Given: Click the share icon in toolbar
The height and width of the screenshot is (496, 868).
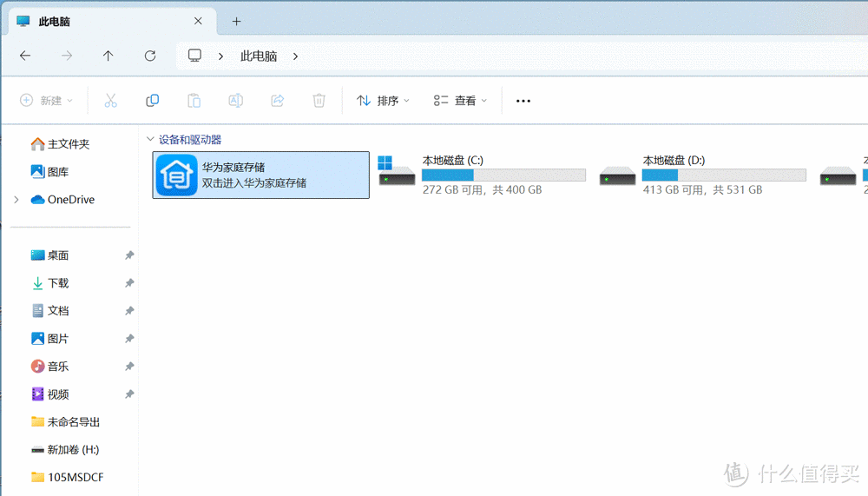Looking at the screenshot, I should click(x=278, y=100).
